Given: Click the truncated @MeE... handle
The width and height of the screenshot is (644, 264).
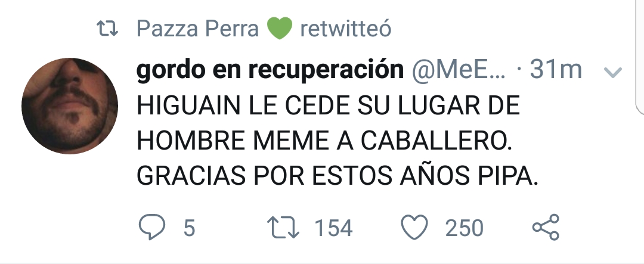Looking at the screenshot, I should tap(459, 70).
